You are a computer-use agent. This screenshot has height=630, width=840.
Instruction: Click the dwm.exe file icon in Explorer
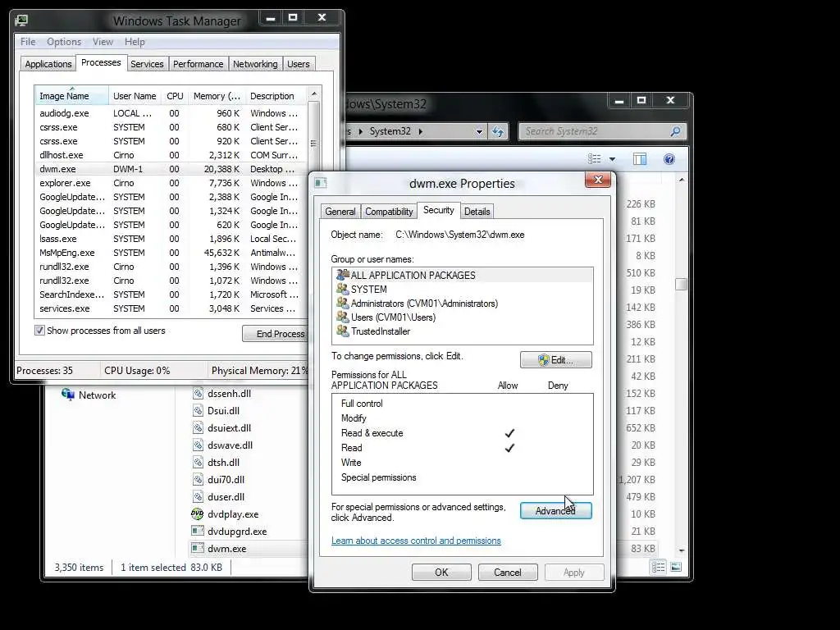click(198, 548)
